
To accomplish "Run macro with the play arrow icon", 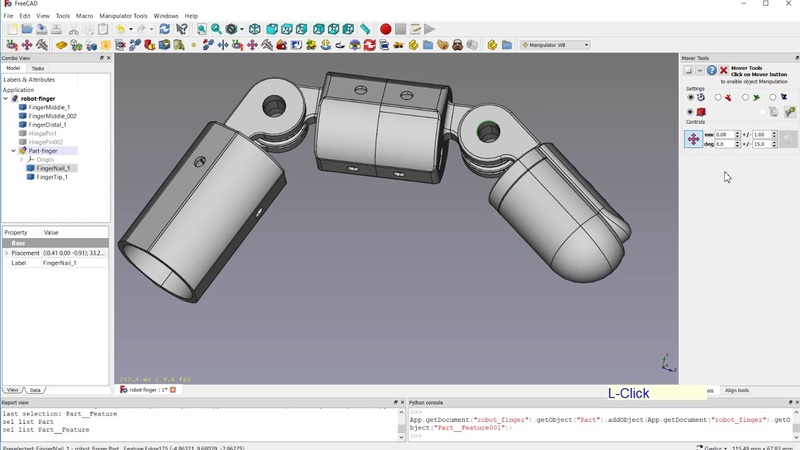I will tap(430, 29).
